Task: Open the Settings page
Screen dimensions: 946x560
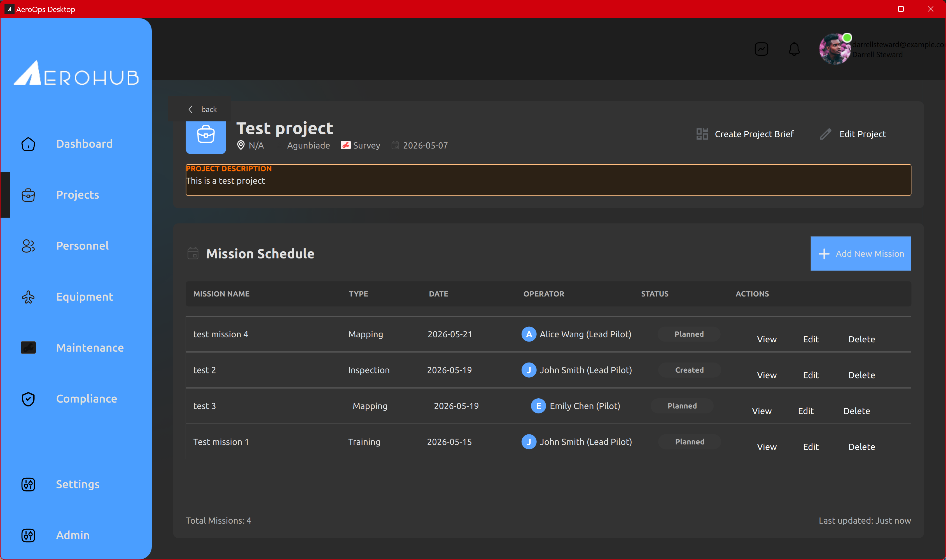Action: click(x=78, y=484)
